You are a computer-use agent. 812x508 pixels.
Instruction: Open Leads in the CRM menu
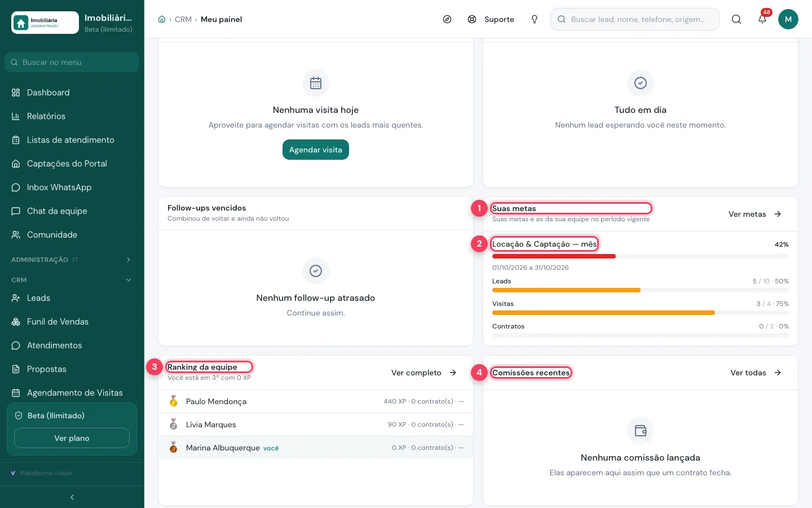point(72,298)
